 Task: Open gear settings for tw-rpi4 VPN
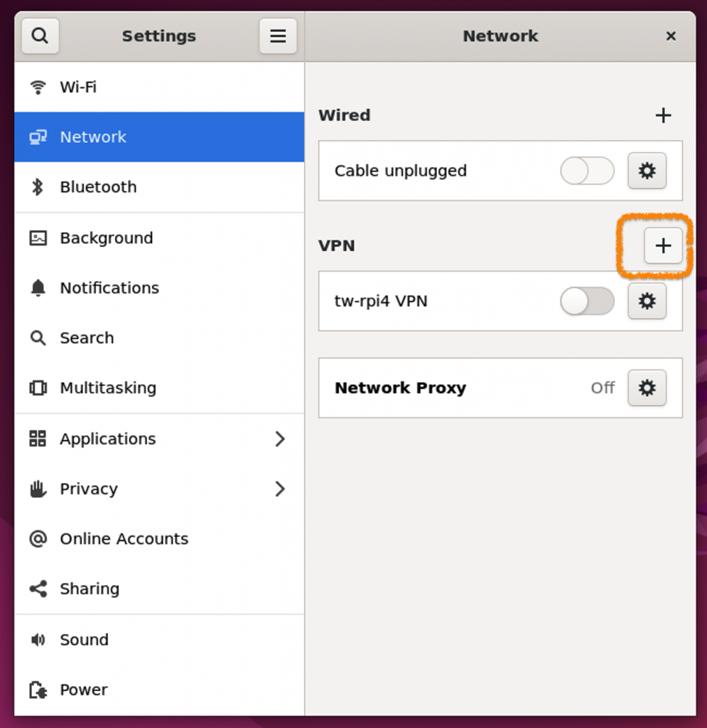click(x=647, y=301)
